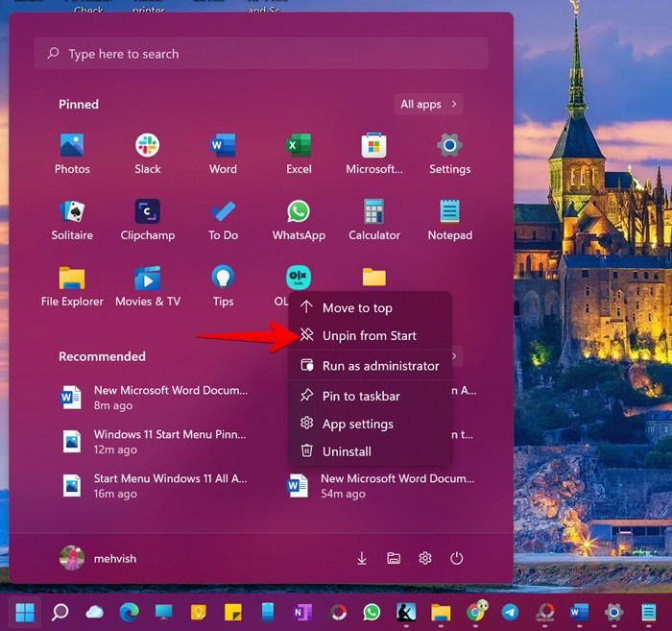Open Settings gear in Start footer
This screenshot has width=672, height=631.
[x=424, y=558]
